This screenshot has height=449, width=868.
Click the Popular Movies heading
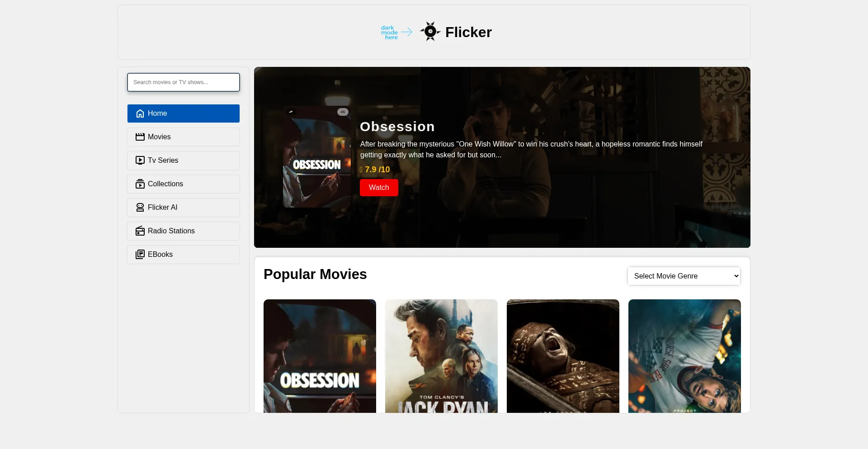pyautogui.click(x=315, y=274)
